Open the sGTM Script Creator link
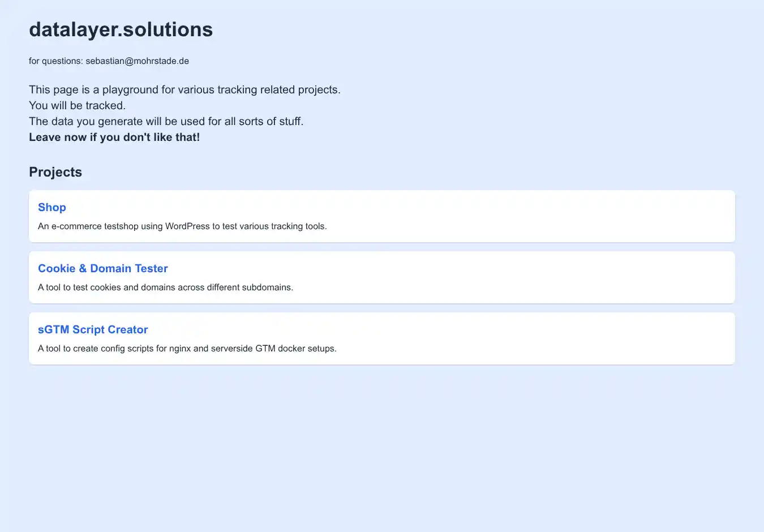The image size is (764, 532). [x=93, y=329]
